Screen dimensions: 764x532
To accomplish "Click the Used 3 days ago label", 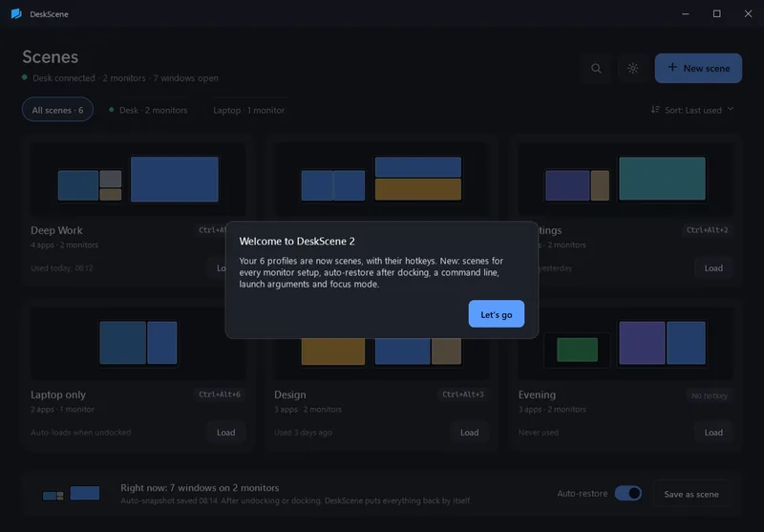I will (x=303, y=432).
